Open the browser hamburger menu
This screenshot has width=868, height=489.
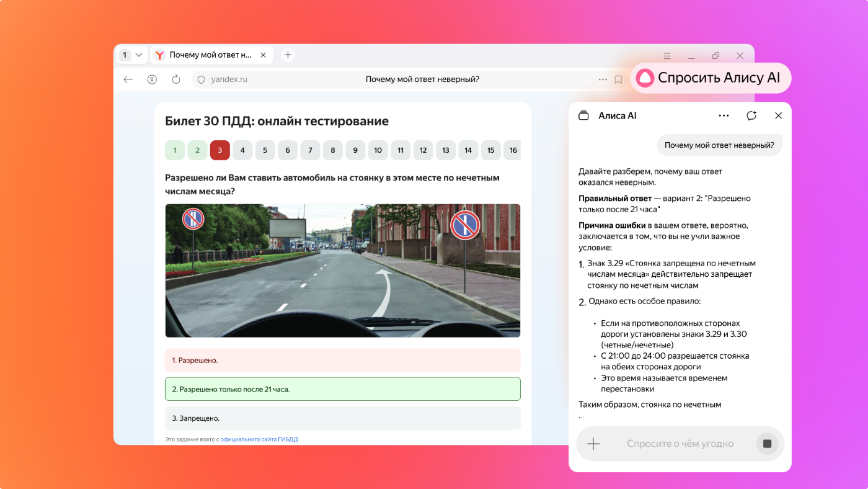tap(667, 56)
